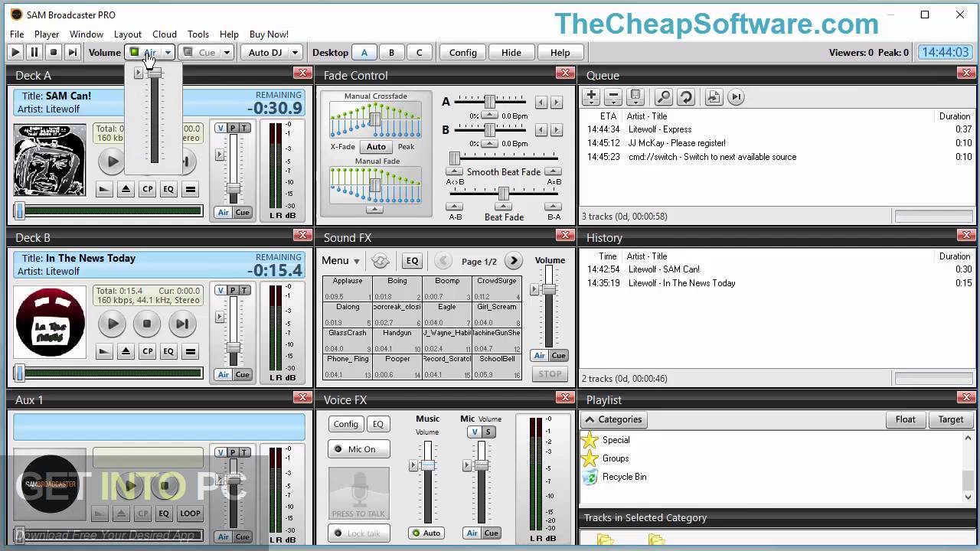The width and height of the screenshot is (980, 551).
Task: Open Deck A cue points CP button
Action: (148, 189)
